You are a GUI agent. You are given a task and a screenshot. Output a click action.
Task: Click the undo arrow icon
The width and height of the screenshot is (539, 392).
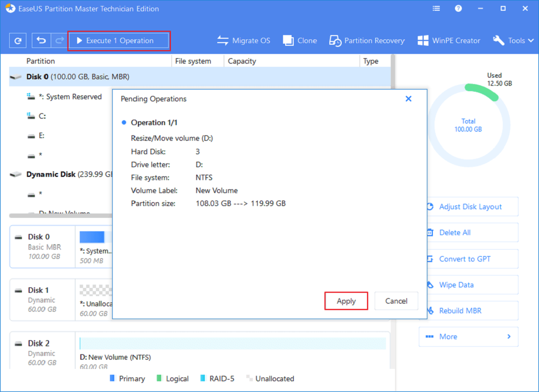[x=41, y=40]
